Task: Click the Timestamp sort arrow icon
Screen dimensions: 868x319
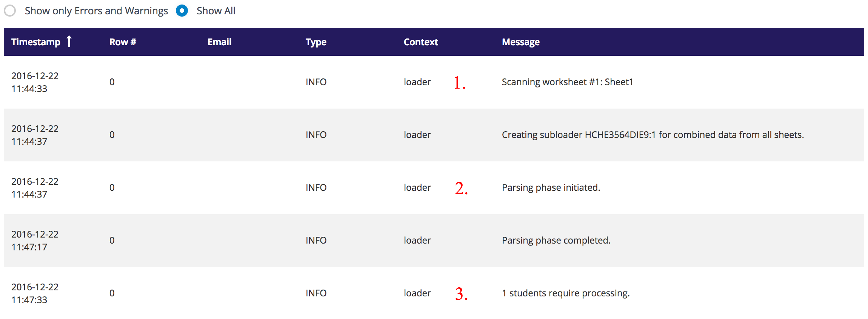Action: click(69, 41)
